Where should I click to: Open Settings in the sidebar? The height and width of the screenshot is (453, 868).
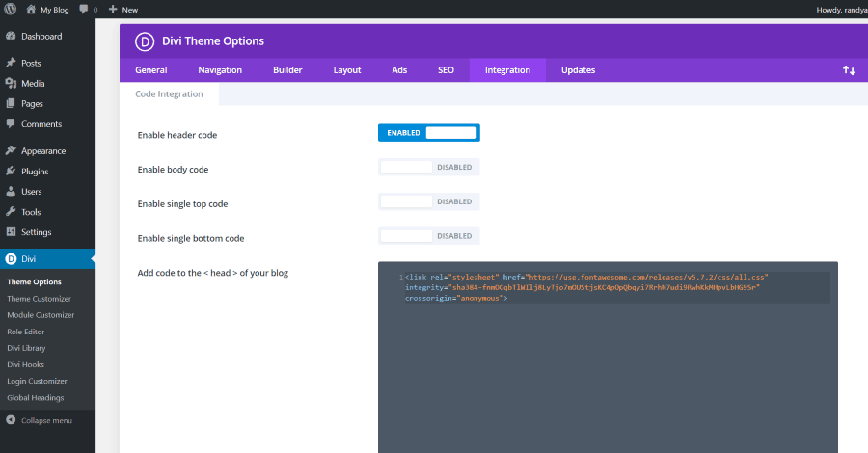[36, 232]
